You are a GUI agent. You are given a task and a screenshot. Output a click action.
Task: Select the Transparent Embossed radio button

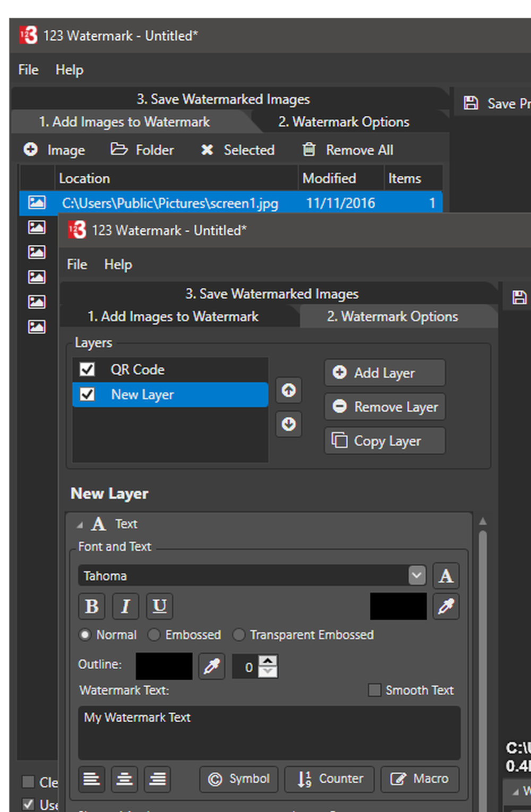click(x=238, y=635)
